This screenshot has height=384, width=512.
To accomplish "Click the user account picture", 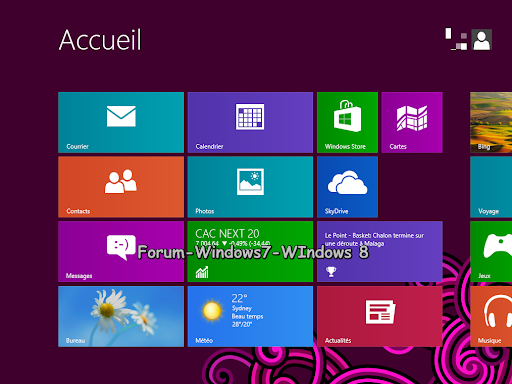I will click(x=482, y=40).
